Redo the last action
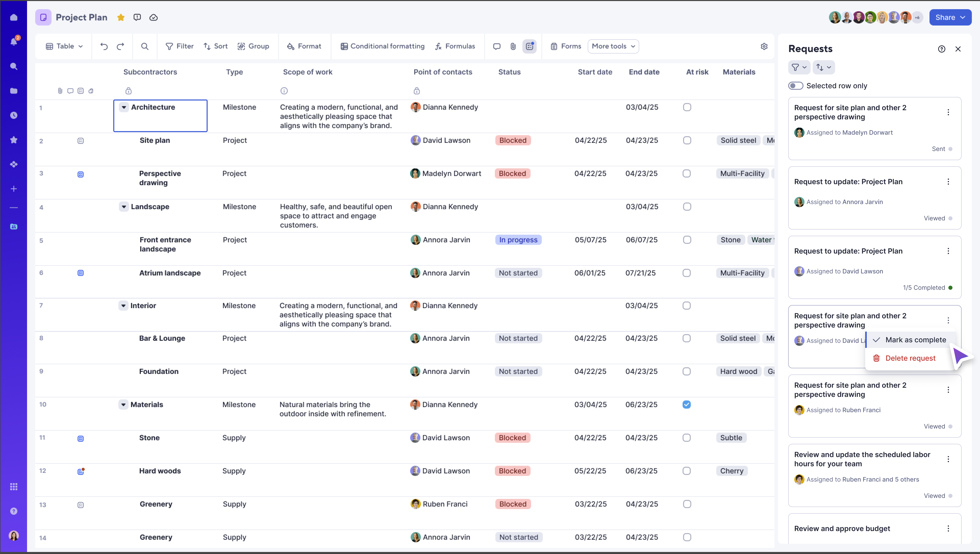Screen dimensions: 980x554 (x=121, y=46)
